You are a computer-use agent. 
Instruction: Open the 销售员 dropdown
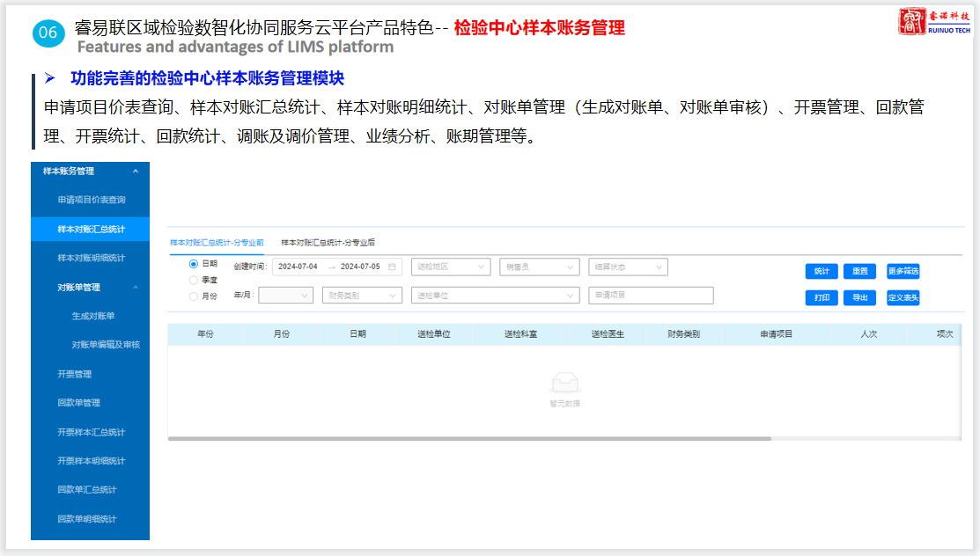[x=539, y=267]
